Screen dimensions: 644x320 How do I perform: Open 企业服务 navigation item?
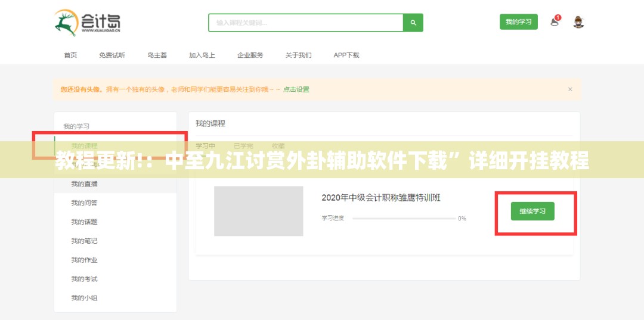tap(250, 55)
